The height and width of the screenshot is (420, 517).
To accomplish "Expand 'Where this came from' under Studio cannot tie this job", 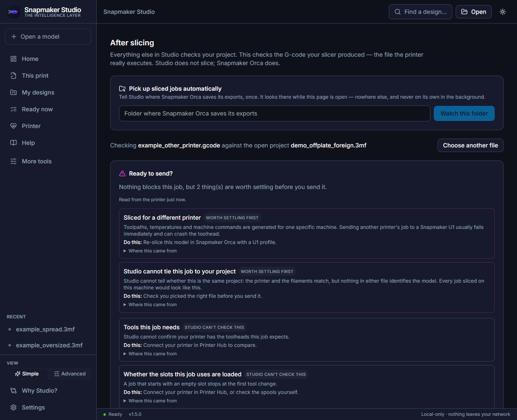I will (x=150, y=304).
